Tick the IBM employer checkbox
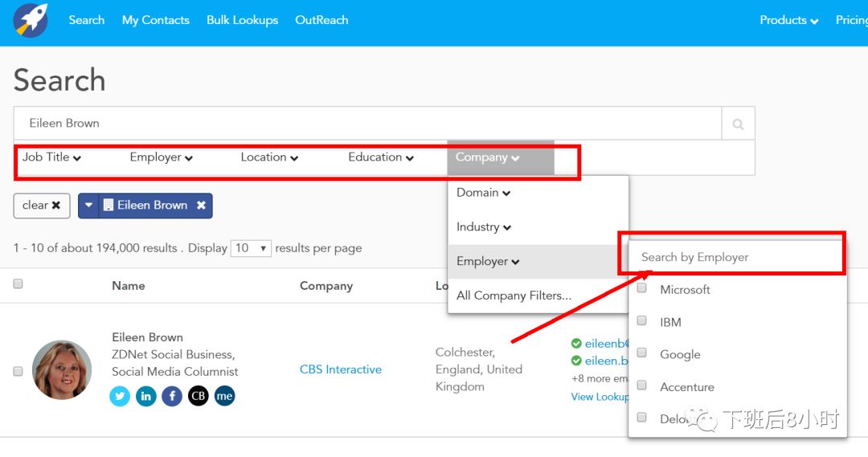The height and width of the screenshot is (457, 868). [642, 320]
